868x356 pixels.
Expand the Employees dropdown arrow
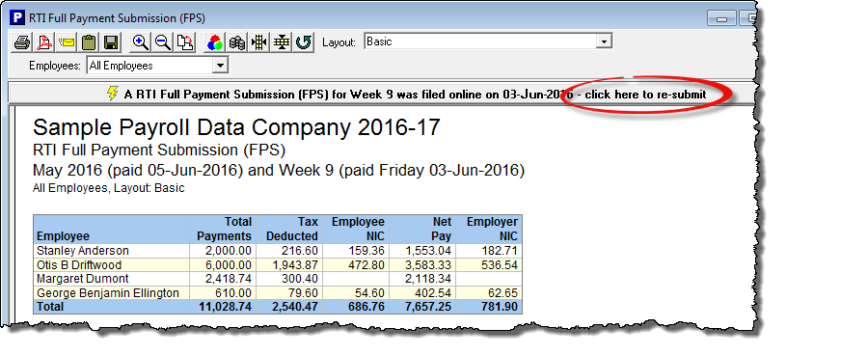tap(220, 66)
